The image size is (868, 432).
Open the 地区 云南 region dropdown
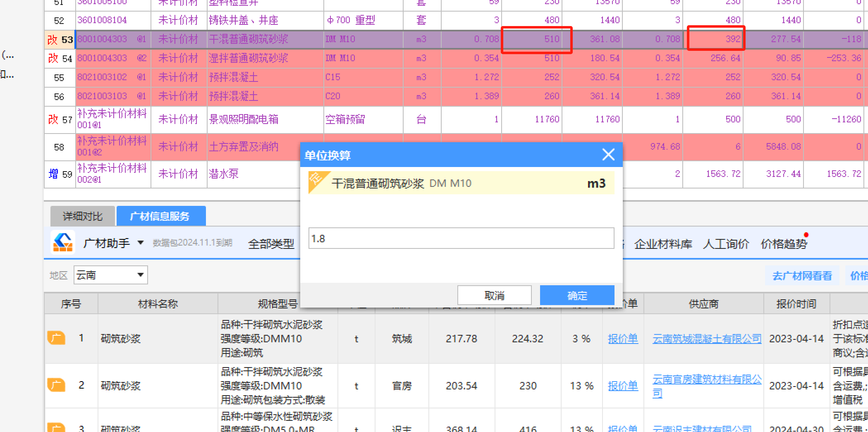click(x=110, y=275)
